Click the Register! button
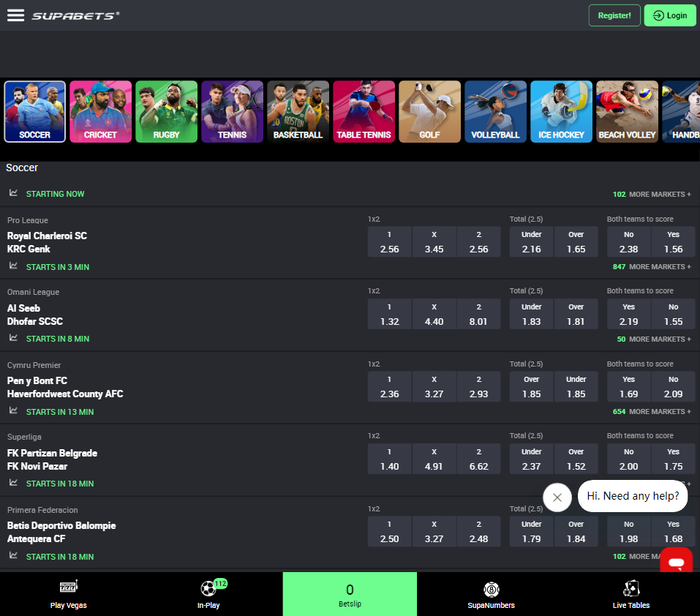 (x=614, y=15)
